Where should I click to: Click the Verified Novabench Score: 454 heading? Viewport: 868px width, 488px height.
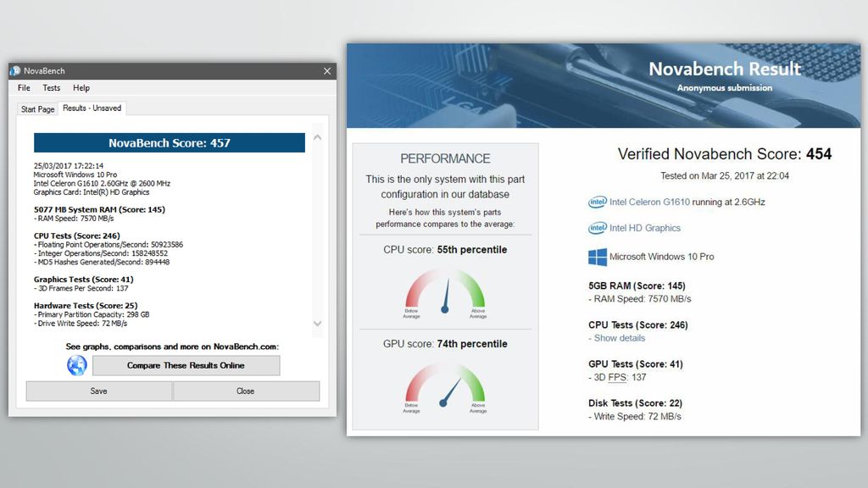pyautogui.click(x=725, y=154)
